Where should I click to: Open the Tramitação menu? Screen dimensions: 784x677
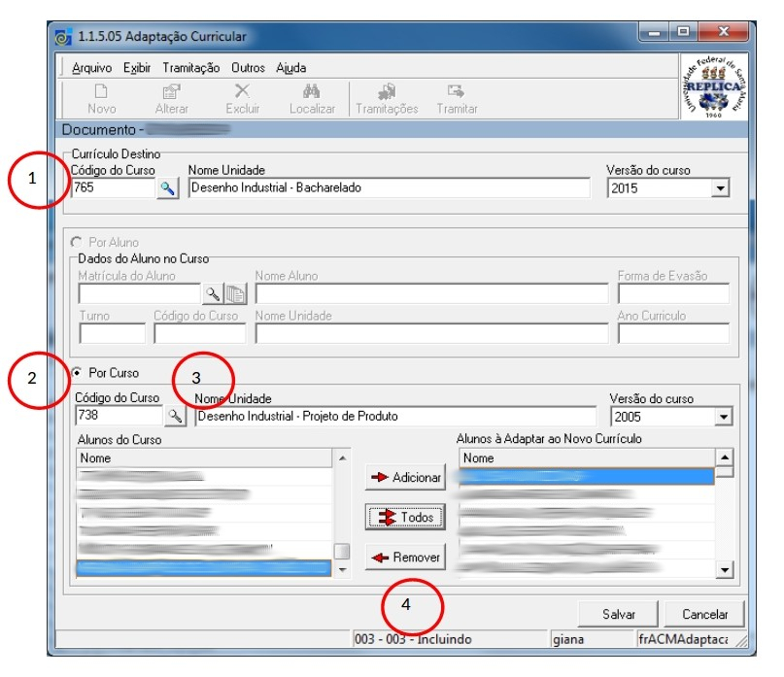[191, 68]
